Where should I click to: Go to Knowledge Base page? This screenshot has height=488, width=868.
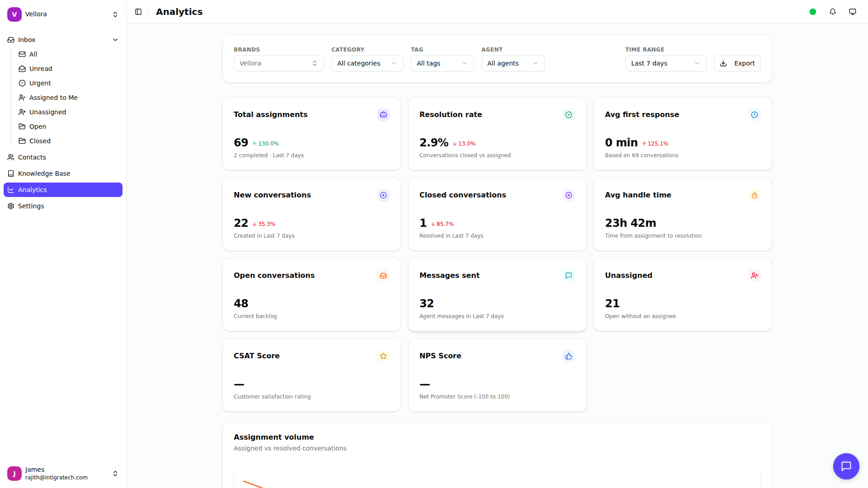[63, 174]
